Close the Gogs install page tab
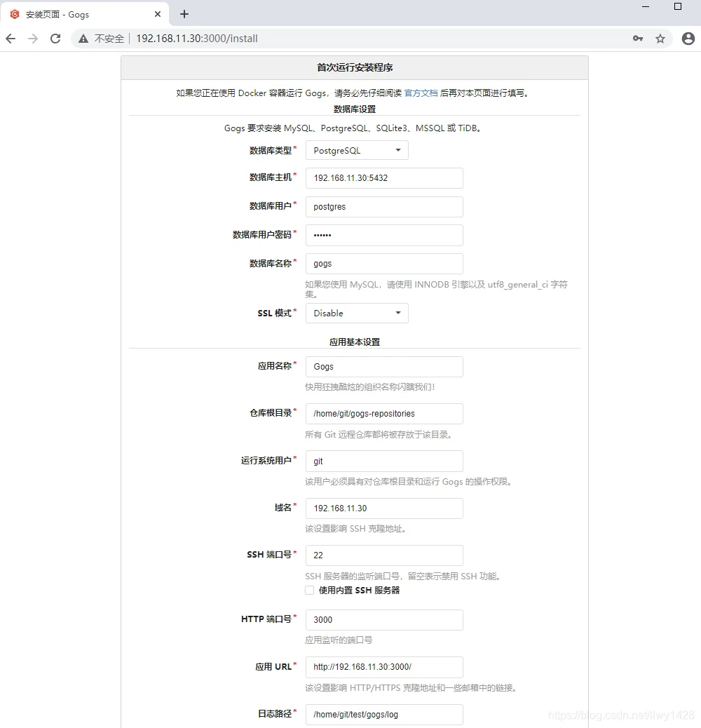 point(158,14)
